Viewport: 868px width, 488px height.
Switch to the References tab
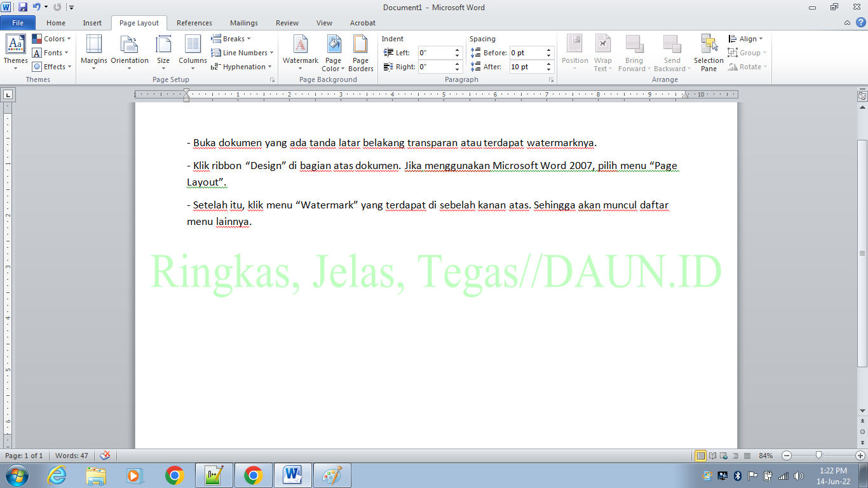point(194,23)
